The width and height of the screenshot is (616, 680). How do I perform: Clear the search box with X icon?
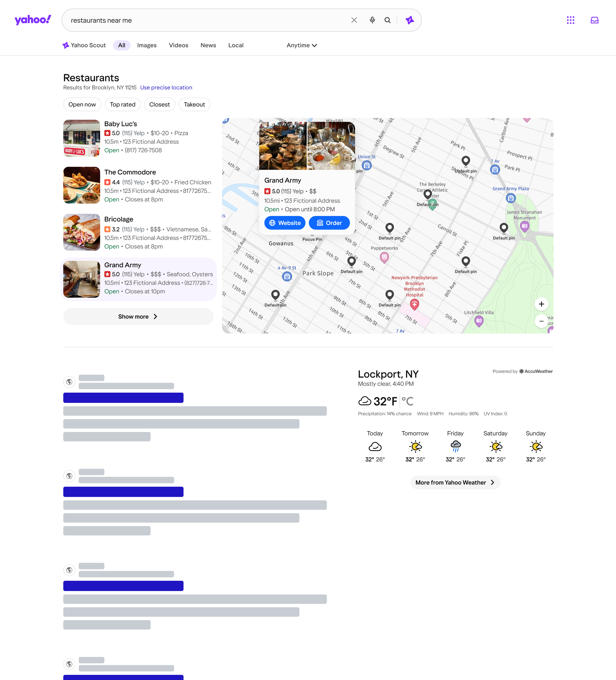click(354, 20)
